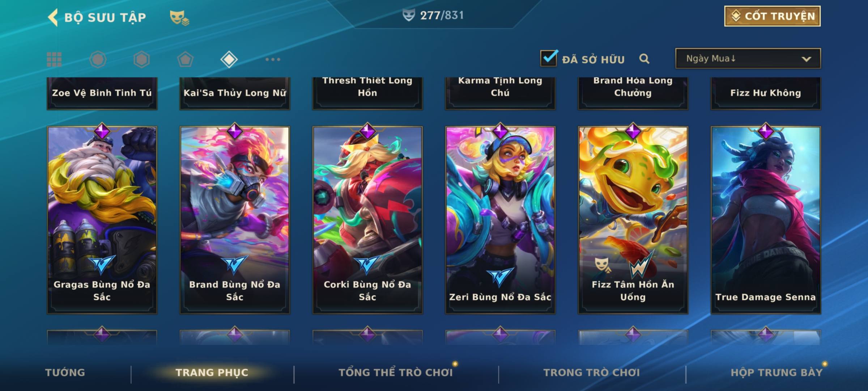Switch to Tổng Thể Trò Chơi tab
The height and width of the screenshot is (391, 868).
tap(396, 373)
